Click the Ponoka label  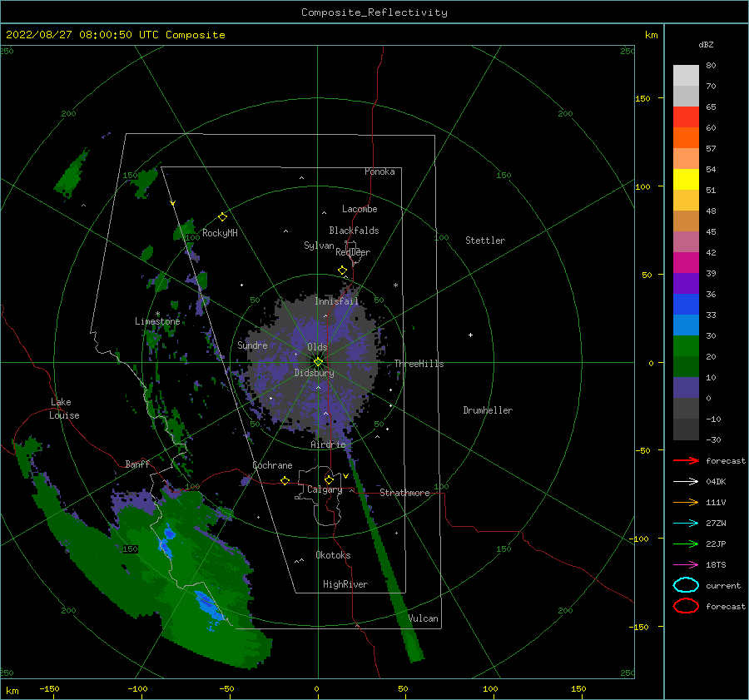(x=379, y=171)
